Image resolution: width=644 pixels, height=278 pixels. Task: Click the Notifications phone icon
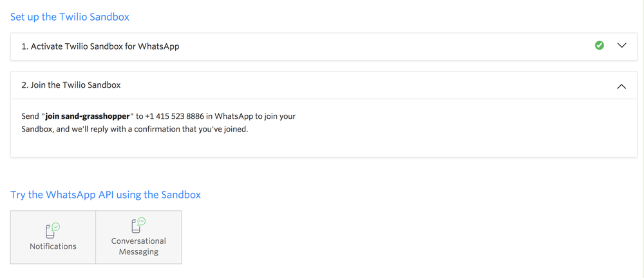tap(50, 232)
